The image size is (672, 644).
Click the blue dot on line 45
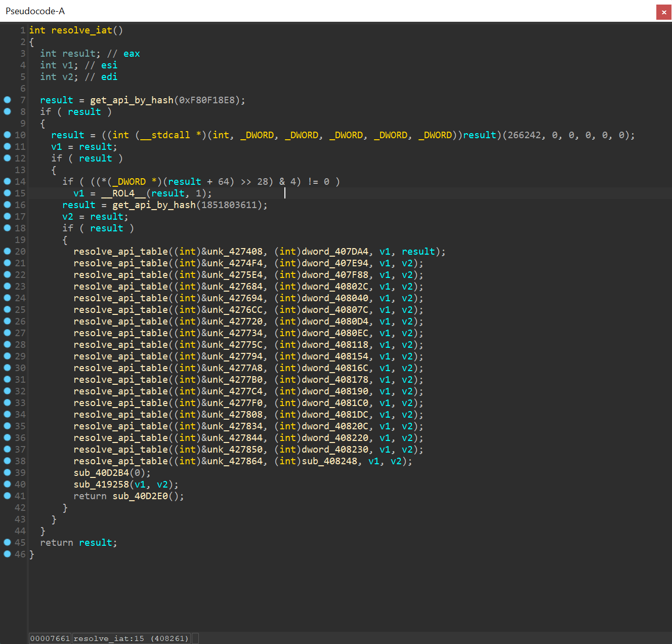click(x=7, y=542)
